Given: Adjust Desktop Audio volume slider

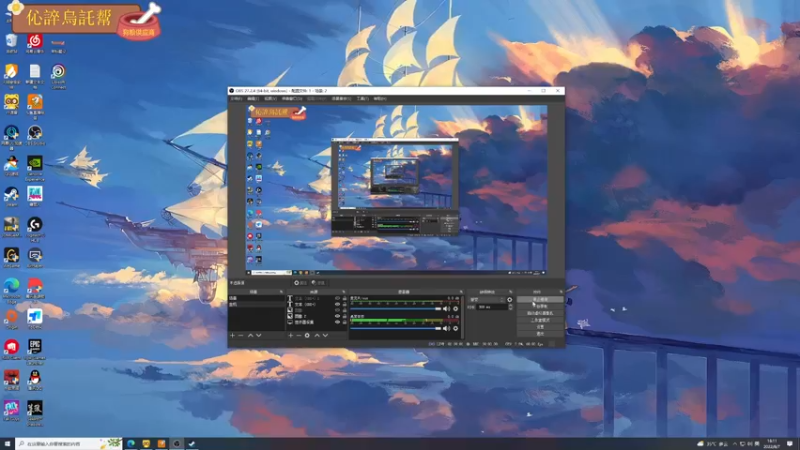Looking at the screenshot, I should tap(396, 328).
